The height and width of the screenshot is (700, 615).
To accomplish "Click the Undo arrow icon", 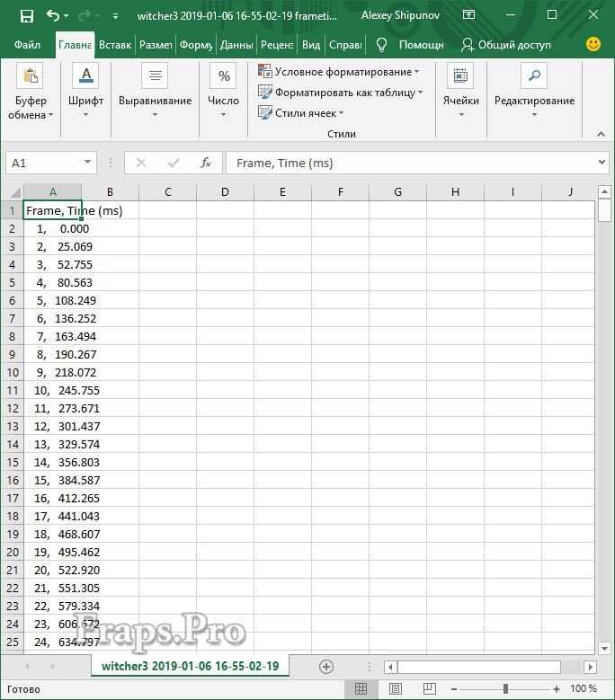I will tap(52, 16).
